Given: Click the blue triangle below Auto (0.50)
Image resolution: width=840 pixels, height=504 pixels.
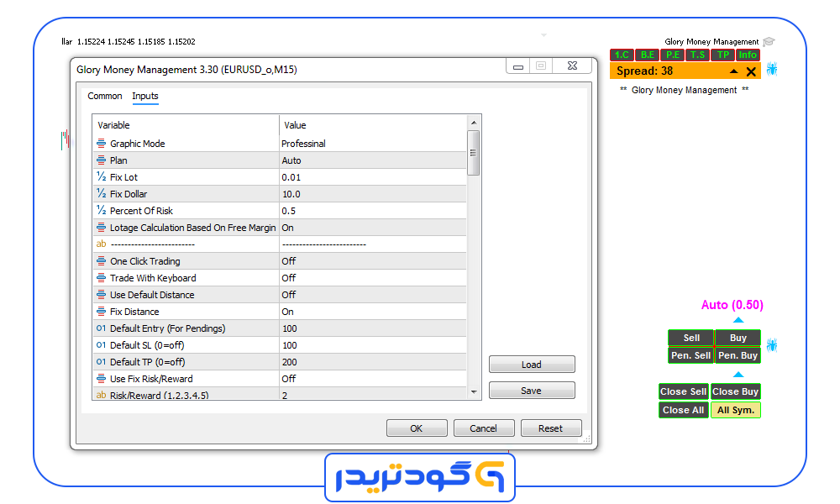Looking at the screenshot, I should click(738, 320).
